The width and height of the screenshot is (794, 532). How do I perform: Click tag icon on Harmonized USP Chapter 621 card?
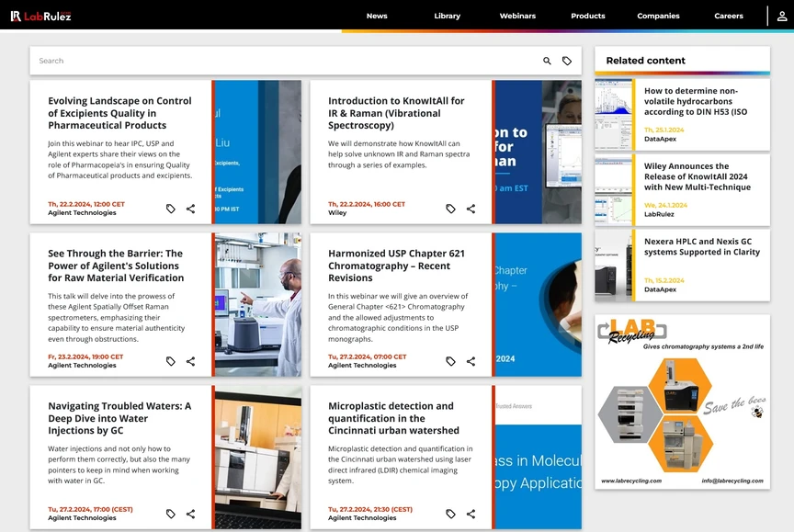pyautogui.click(x=450, y=361)
